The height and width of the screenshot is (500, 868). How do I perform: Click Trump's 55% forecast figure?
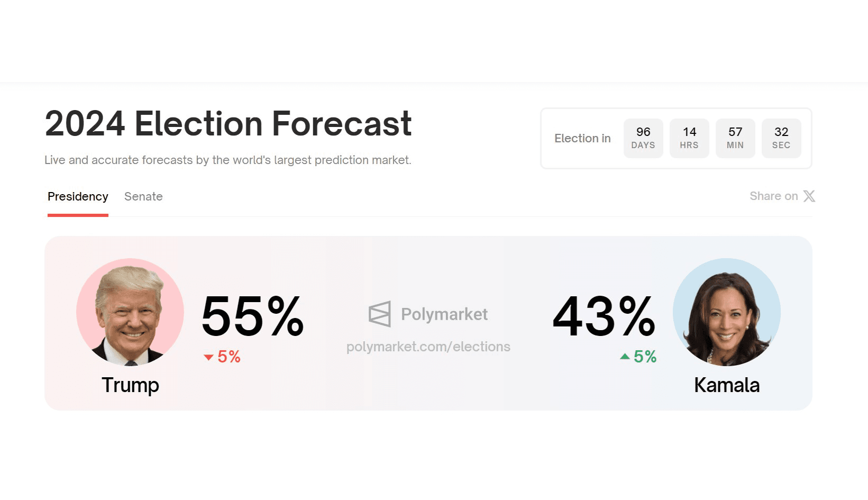253,316
